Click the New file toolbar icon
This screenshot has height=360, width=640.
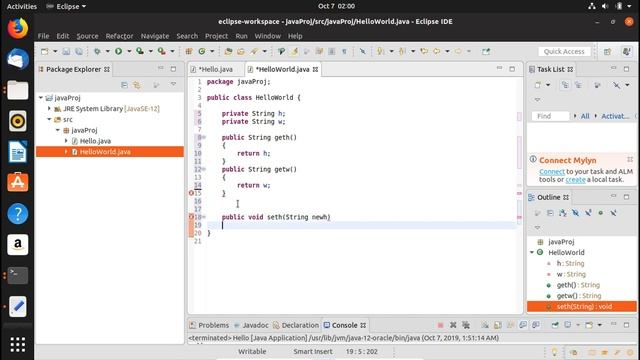(x=44, y=51)
